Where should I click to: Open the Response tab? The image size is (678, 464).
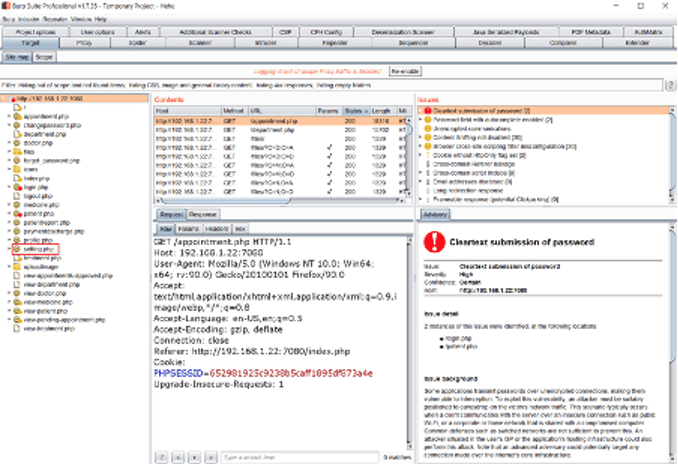[202, 214]
